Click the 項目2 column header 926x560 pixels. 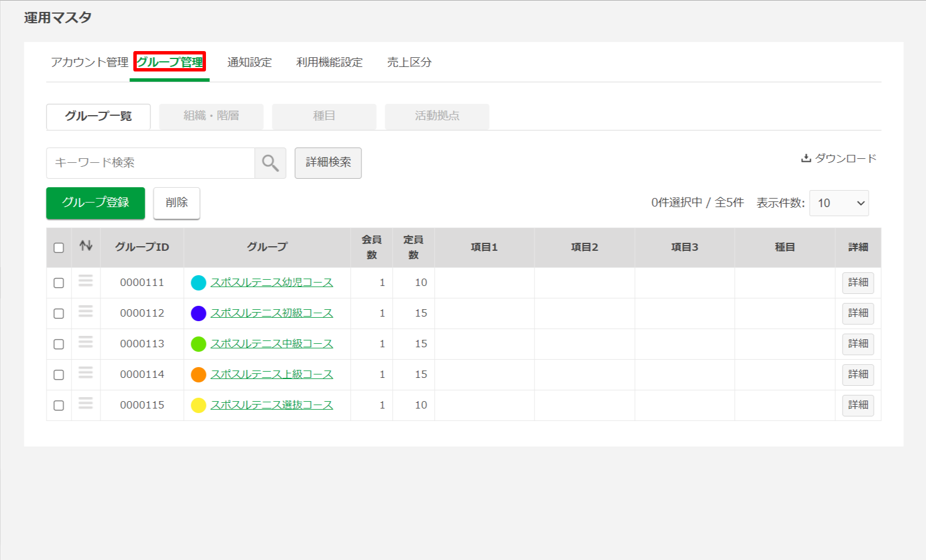(584, 247)
